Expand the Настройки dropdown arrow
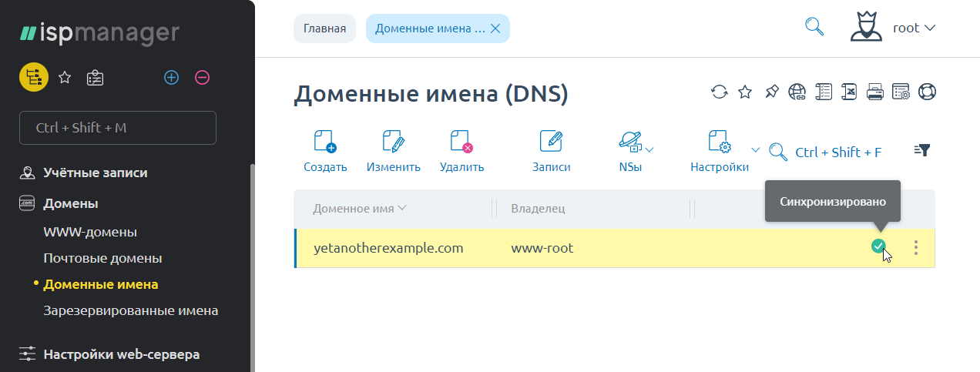The image size is (980, 372). (756, 149)
